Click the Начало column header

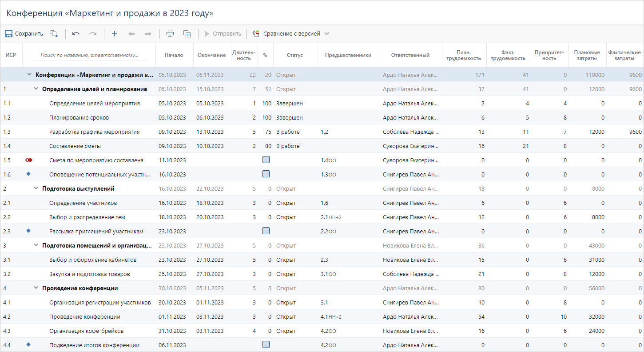pos(174,55)
